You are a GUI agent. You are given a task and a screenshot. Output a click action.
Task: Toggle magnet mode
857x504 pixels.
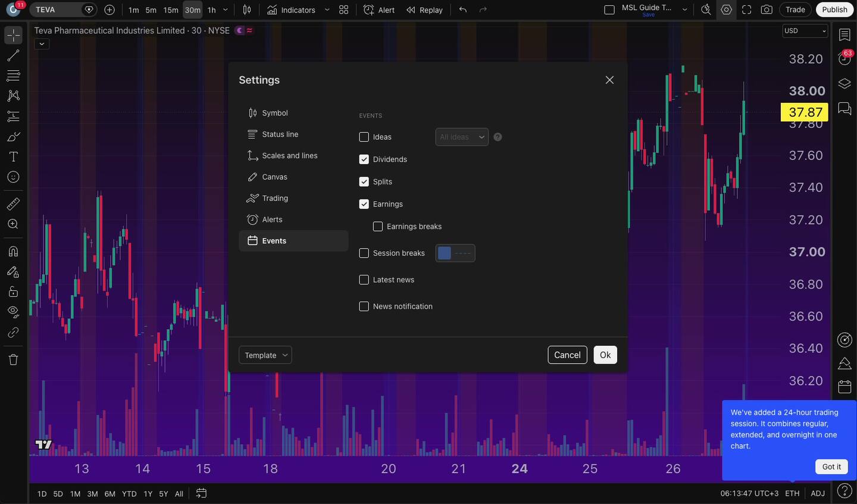pos(13,251)
